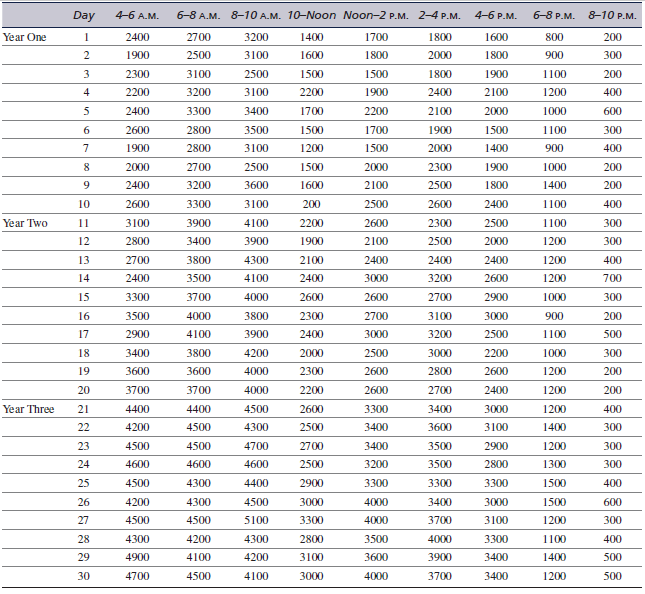Select the '8–10 P.M.' column header
Image resolution: width=645 pixels, height=594 pixels.
(612, 16)
